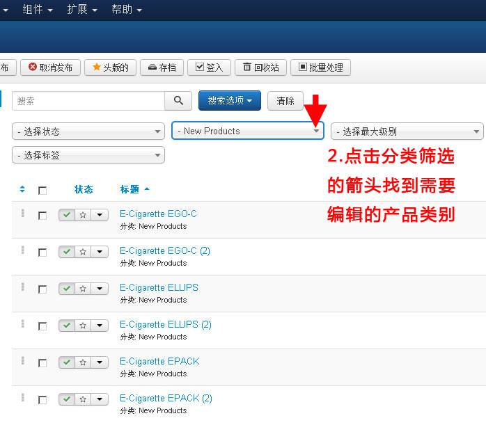Open actions caret for E-Cigarette EPACK
The image size is (486, 448).
coord(100,362)
